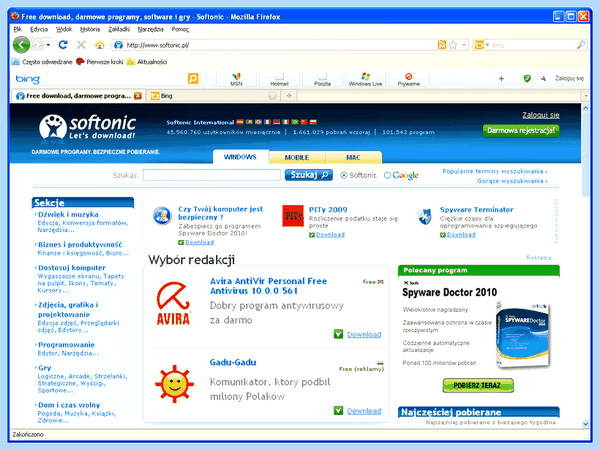
Task: Click the Bing toolbar orange search button
Action: tap(193, 78)
